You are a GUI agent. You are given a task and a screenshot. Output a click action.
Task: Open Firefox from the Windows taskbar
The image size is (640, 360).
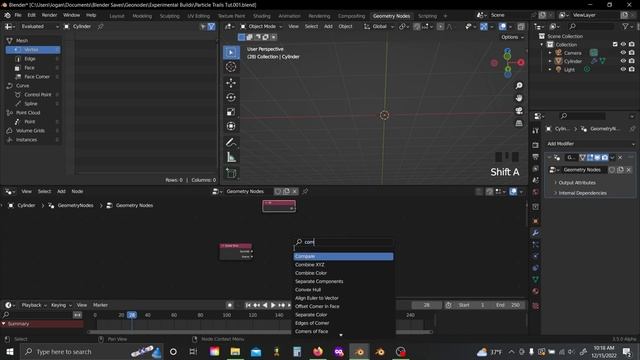click(x=318, y=351)
